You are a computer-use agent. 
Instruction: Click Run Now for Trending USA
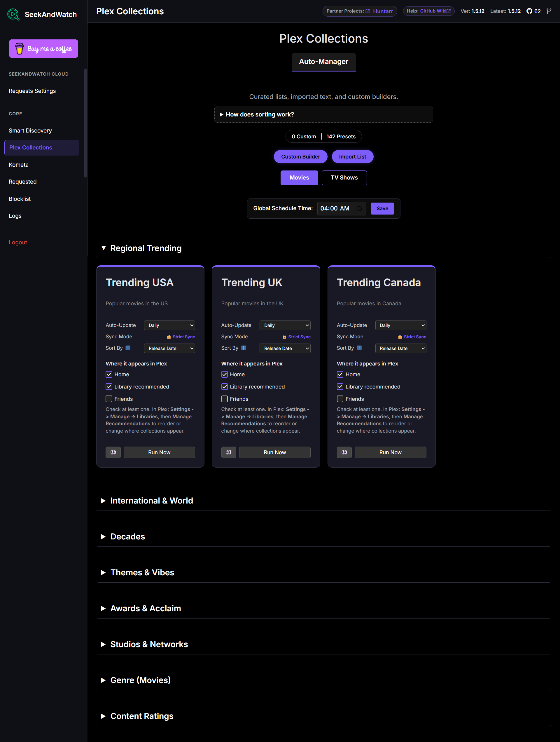point(159,452)
